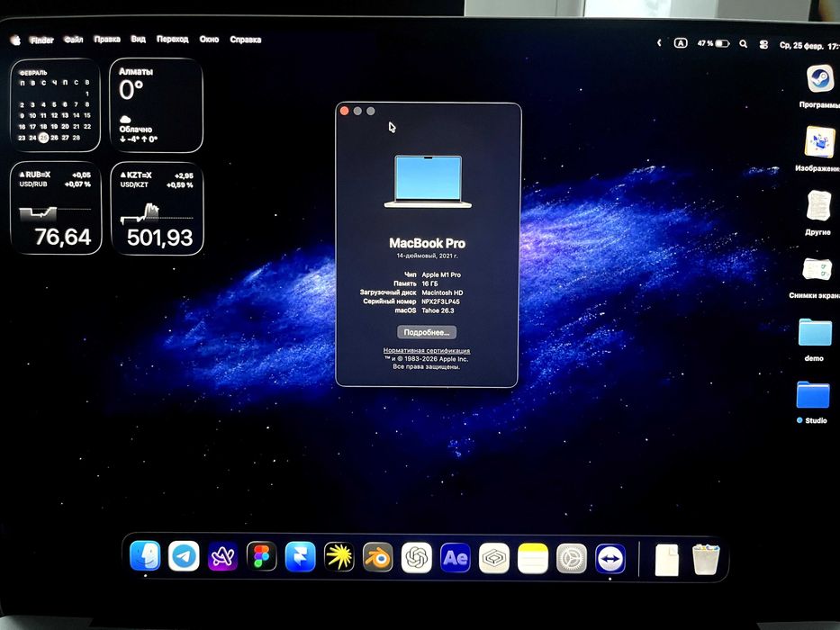The width and height of the screenshot is (840, 630).
Task: Open the Trash in the Dock
Action: [x=706, y=560]
